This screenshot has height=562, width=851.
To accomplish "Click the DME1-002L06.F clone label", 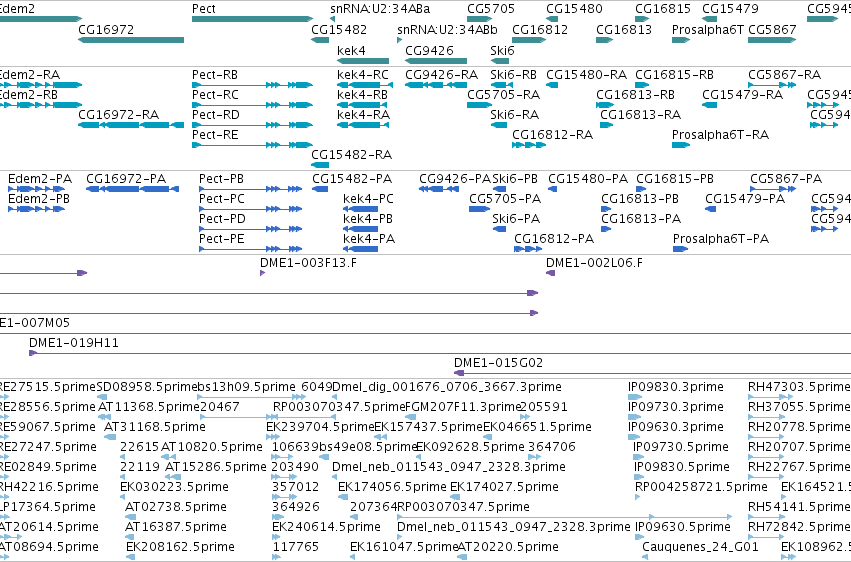I will point(594,263).
